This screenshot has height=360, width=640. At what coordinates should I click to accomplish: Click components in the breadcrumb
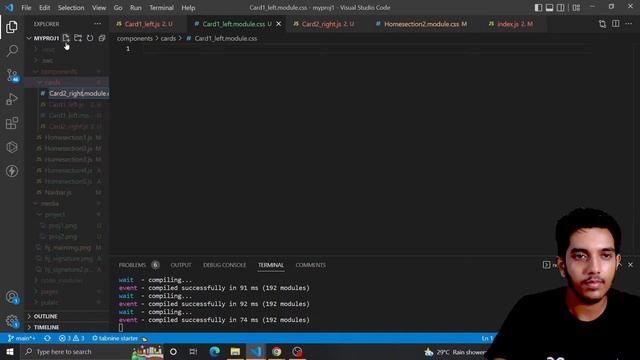(x=135, y=38)
